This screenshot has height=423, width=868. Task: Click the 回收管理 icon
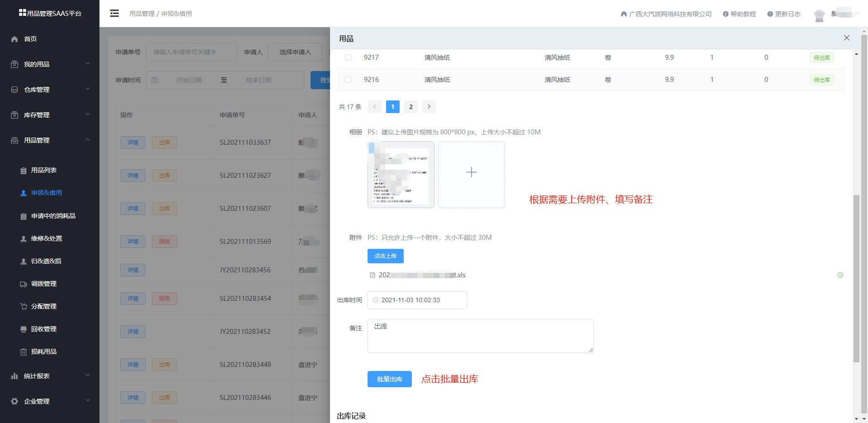(x=24, y=329)
